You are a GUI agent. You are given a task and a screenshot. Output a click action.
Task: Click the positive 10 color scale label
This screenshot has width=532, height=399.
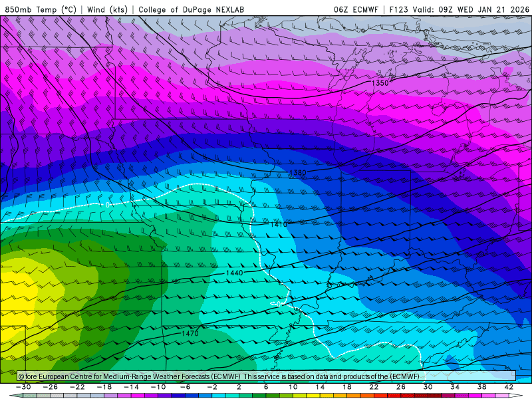(293, 387)
